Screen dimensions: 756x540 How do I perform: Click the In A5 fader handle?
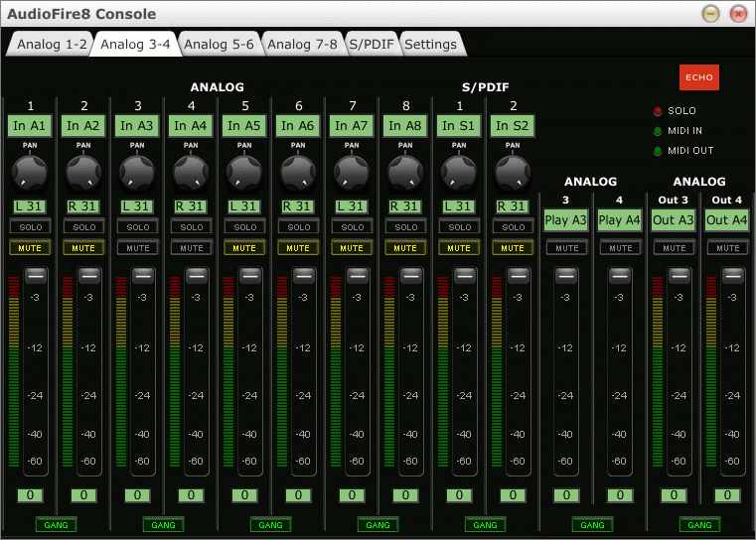coord(250,276)
